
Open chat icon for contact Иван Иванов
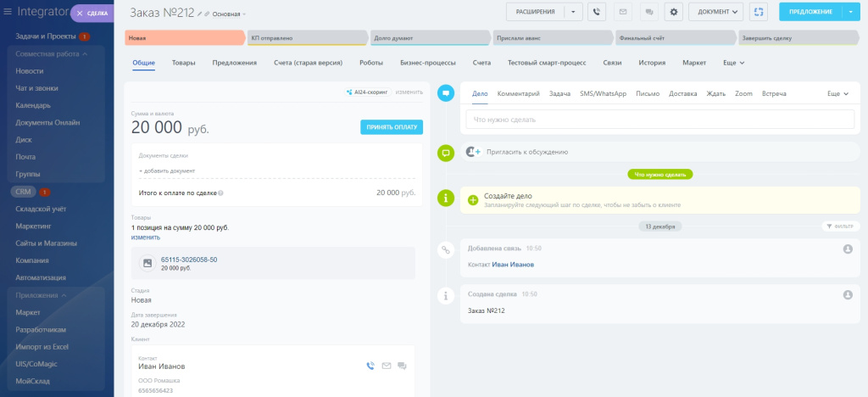[402, 366]
